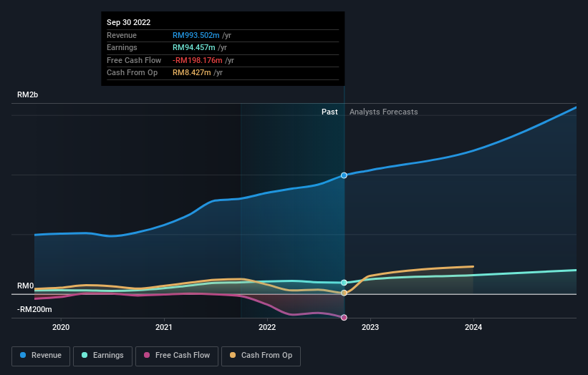The image size is (588, 375).
Task: Toggle the Earnings legend button
Action: pyautogui.click(x=102, y=356)
